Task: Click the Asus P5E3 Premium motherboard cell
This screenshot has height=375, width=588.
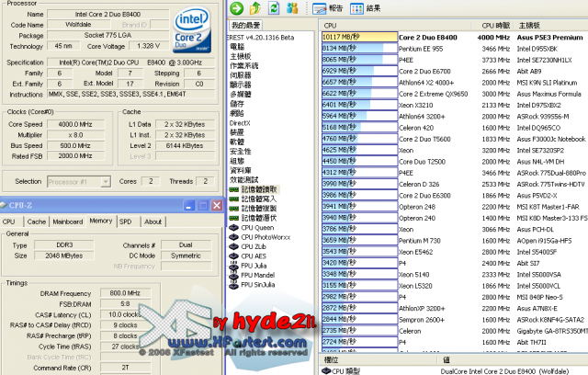Action: point(549,38)
